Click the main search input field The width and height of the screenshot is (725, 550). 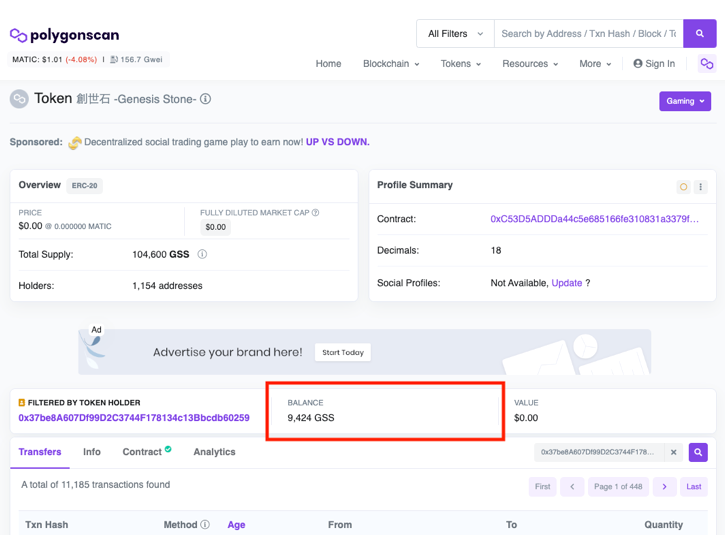[588, 33]
